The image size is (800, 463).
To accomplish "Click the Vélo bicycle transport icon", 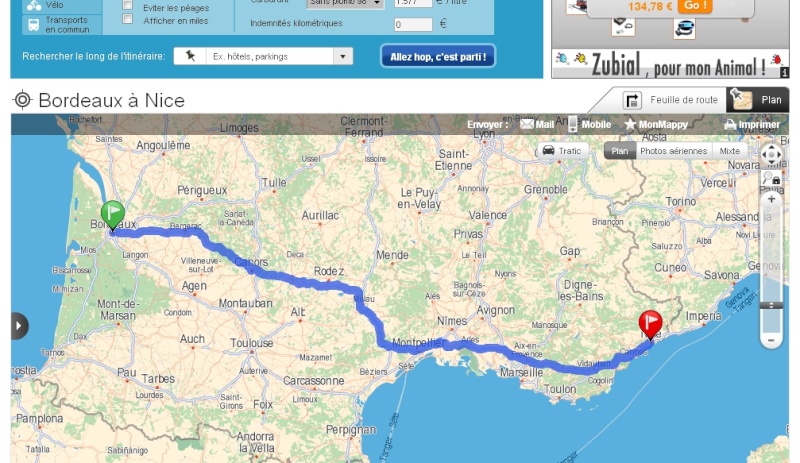I will pyautogui.click(x=34, y=5).
